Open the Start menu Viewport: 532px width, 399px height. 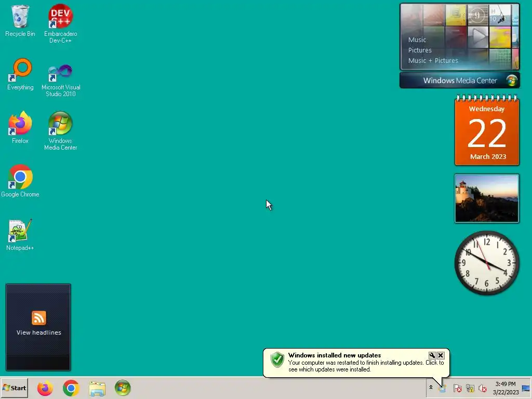coord(14,388)
